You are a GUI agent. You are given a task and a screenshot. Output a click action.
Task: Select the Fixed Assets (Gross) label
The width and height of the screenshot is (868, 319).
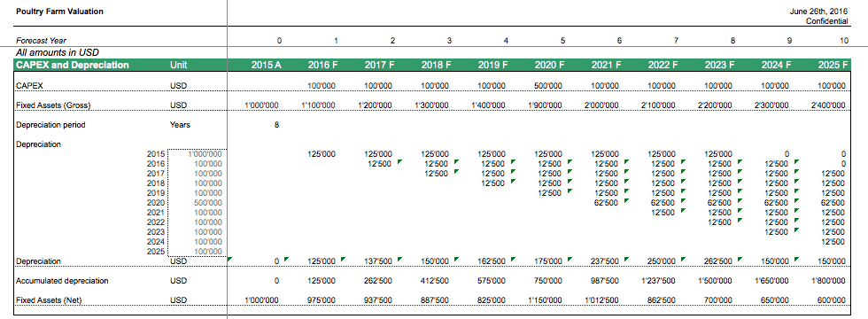coord(53,105)
